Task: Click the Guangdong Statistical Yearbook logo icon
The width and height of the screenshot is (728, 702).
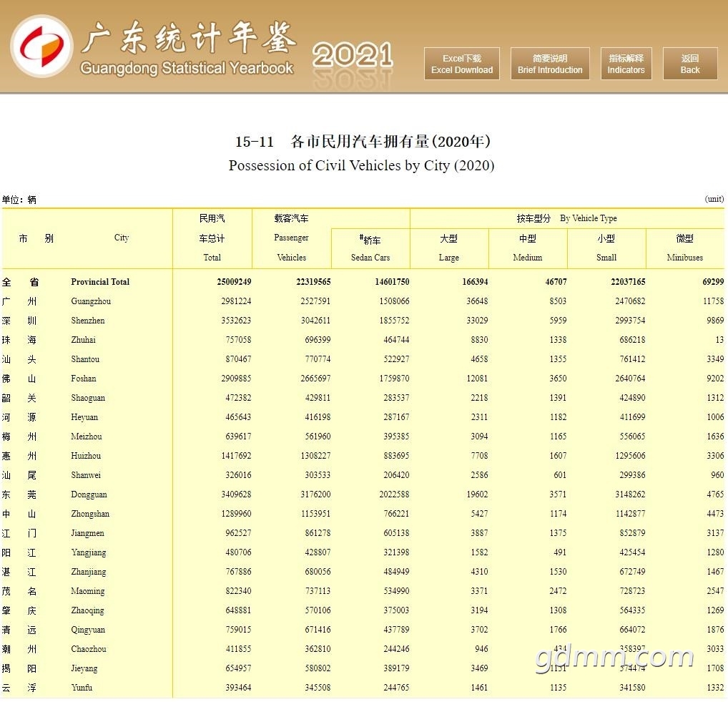Action: [41, 47]
